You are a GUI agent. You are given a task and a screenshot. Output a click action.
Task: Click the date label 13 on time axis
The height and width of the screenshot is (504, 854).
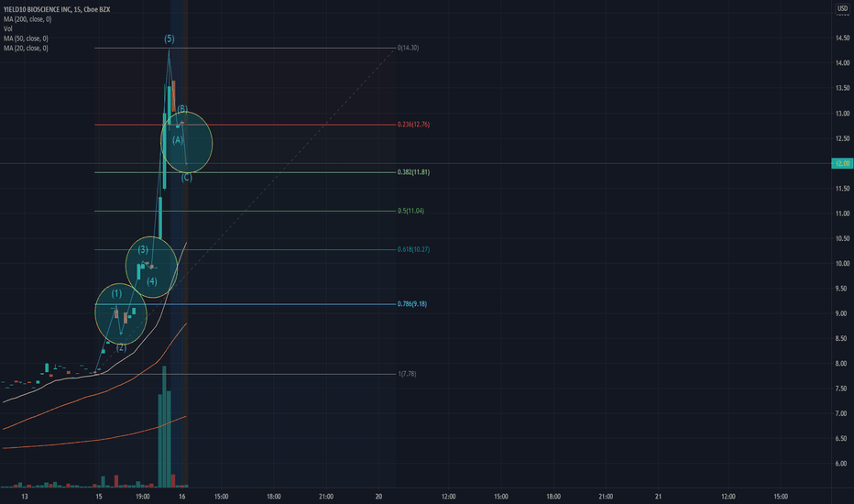24,497
